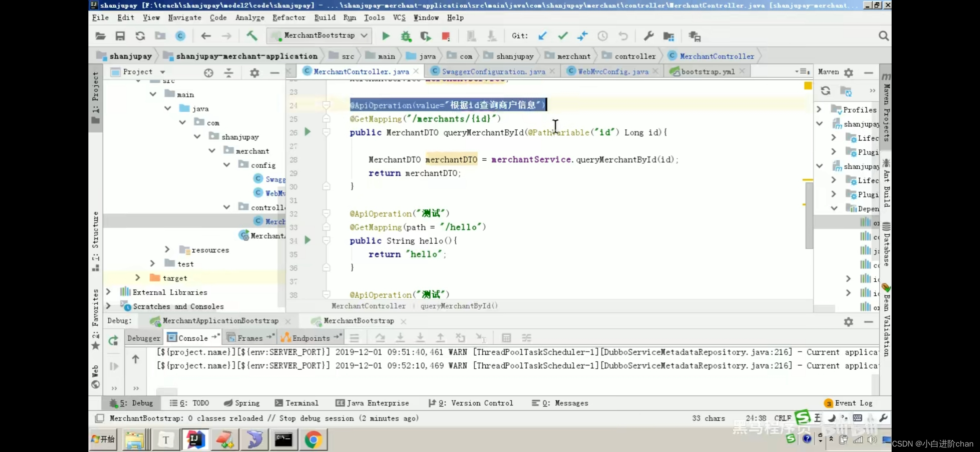Click CRLF line separator in status bar
Screen dimensions: 980x452
click(x=782, y=418)
